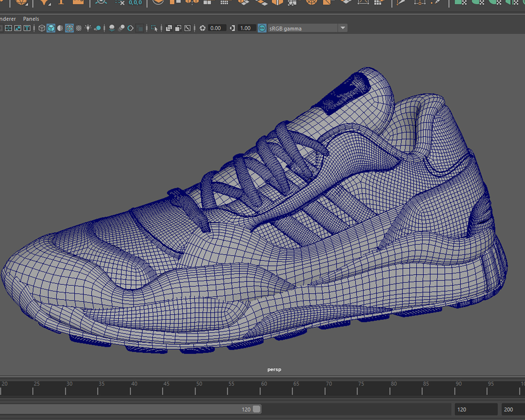Screen dimensions: 525x420
Task: Open the Panels menu
Action: (x=31, y=19)
